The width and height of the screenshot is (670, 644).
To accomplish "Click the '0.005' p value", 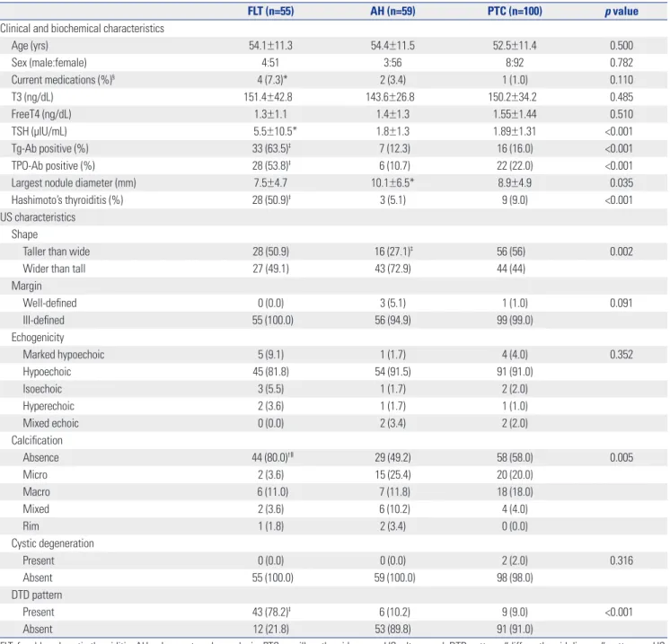I will pyautogui.click(x=622, y=457).
